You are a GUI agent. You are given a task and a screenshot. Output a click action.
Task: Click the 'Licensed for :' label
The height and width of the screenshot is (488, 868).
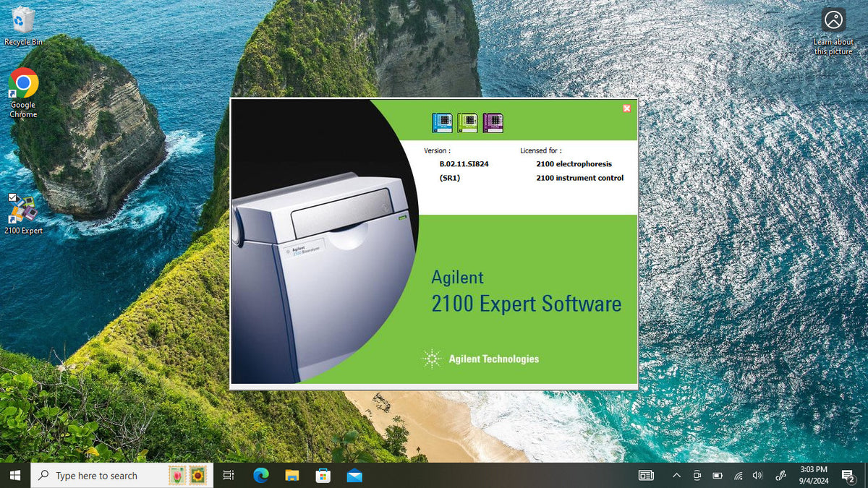click(x=541, y=150)
